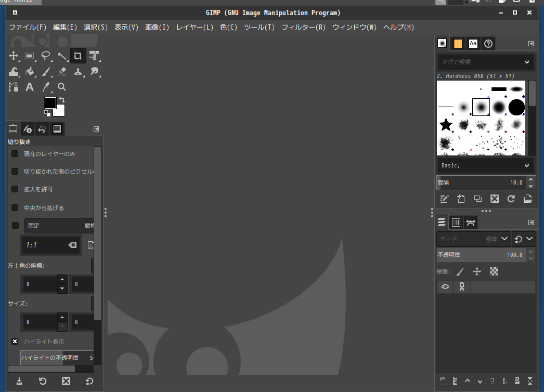Toggle the 拡大を許可 checkbox
The height and width of the screenshot is (392, 544).
click(15, 189)
